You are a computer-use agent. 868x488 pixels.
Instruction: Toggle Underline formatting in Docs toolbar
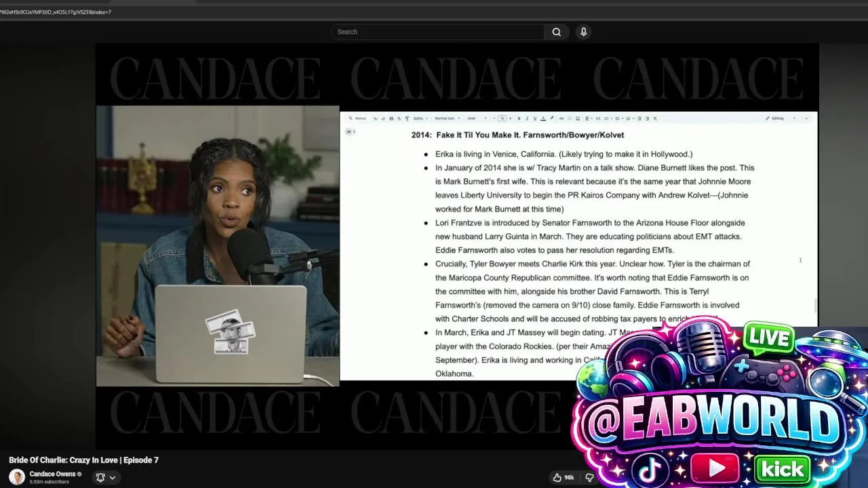point(535,119)
